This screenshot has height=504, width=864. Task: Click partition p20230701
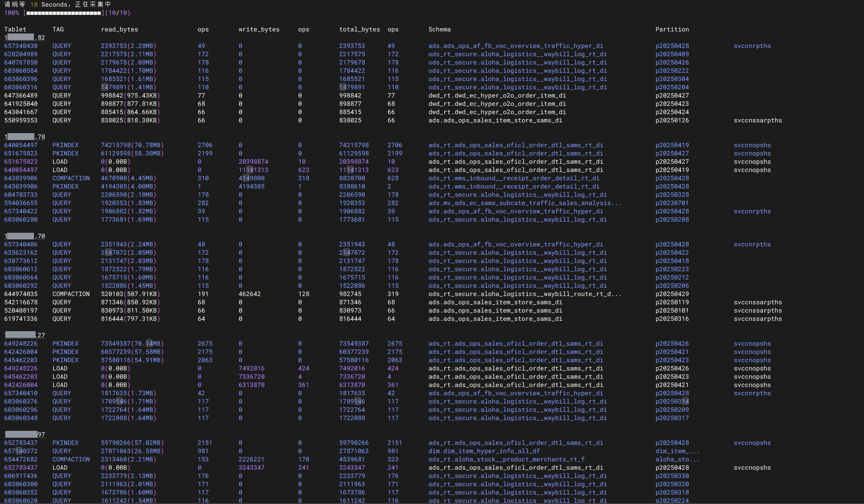tap(672, 203)
